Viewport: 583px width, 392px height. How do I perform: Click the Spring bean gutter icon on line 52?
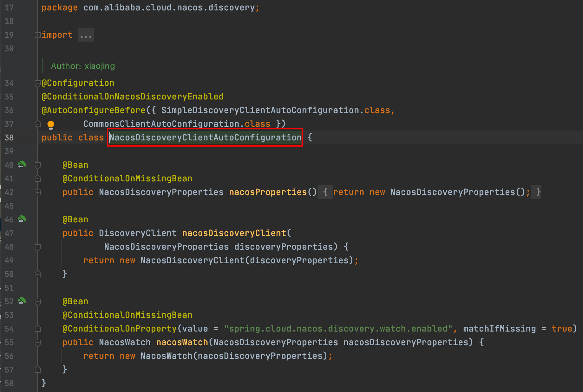tap(22, 301)
